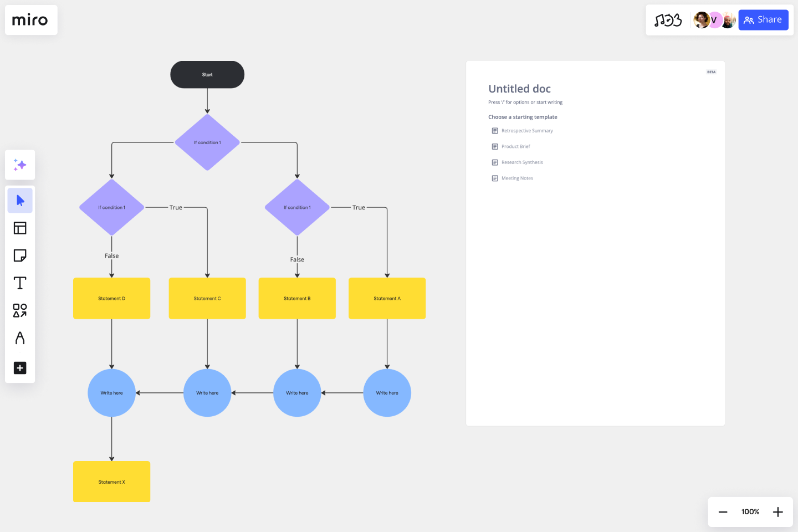The image size is (798, 532).
Task: Zoom in with the plus control
Action: [x=777, y=511]
